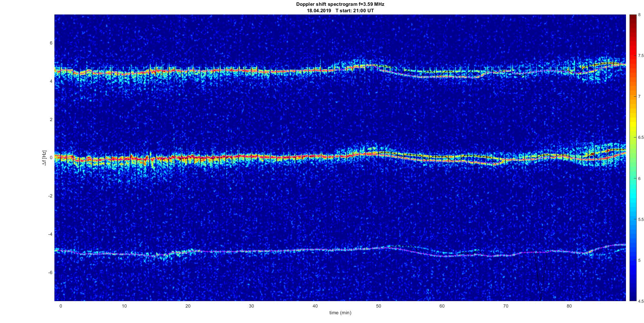Click colorbar tick label '6.5'
644x323 pixels.
pos(640,138)
